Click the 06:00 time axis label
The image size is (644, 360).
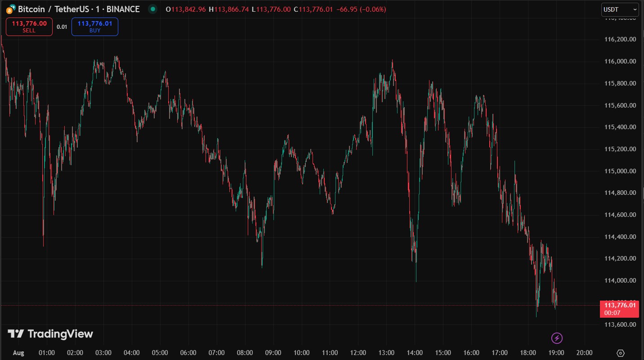pos(188,353)
